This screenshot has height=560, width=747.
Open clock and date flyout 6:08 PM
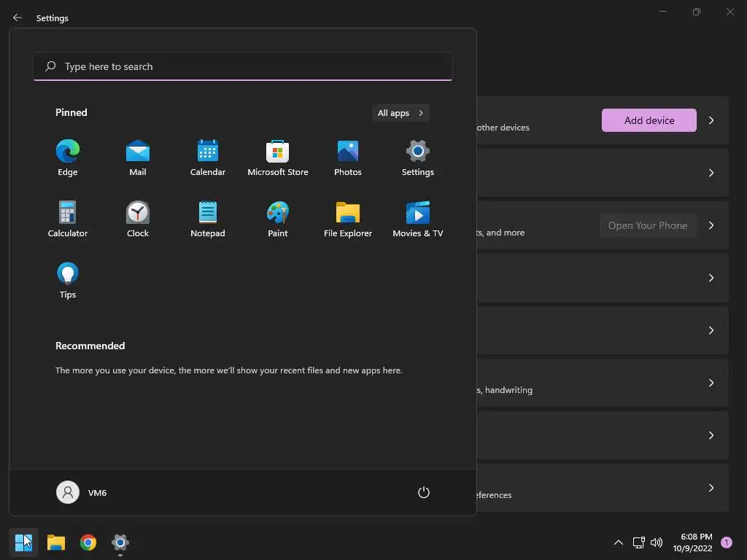[x=692, y=542]
